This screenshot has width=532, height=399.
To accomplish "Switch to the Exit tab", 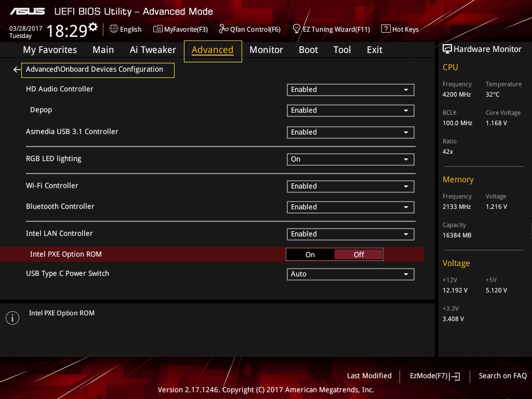I will pyautogui.click(x=375, y=50).
